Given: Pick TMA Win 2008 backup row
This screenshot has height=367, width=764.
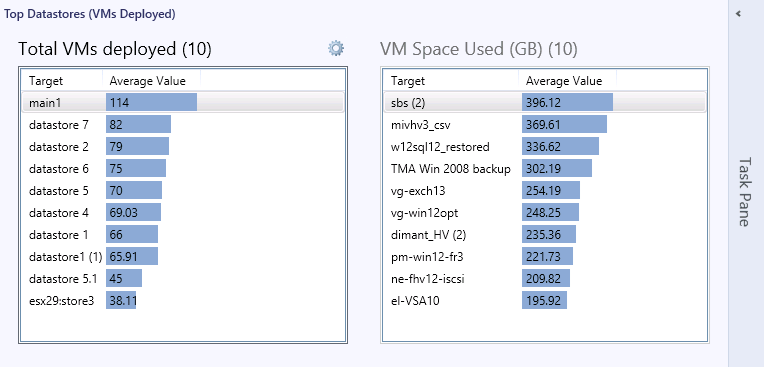Looking at the screenshot, I should coord(545,169).
